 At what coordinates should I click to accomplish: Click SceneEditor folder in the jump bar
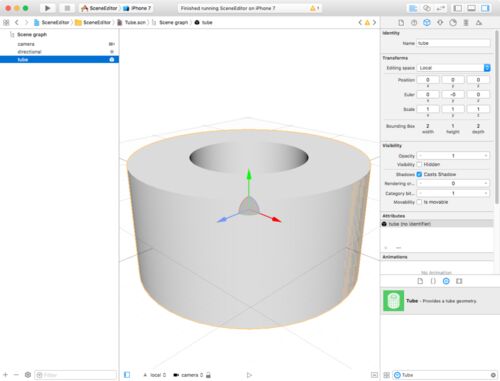tap(93, 22)
